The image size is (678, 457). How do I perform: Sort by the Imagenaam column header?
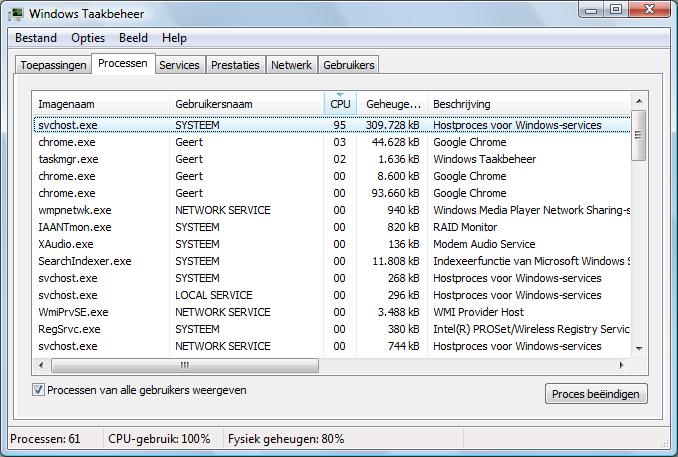click(100, 104)
